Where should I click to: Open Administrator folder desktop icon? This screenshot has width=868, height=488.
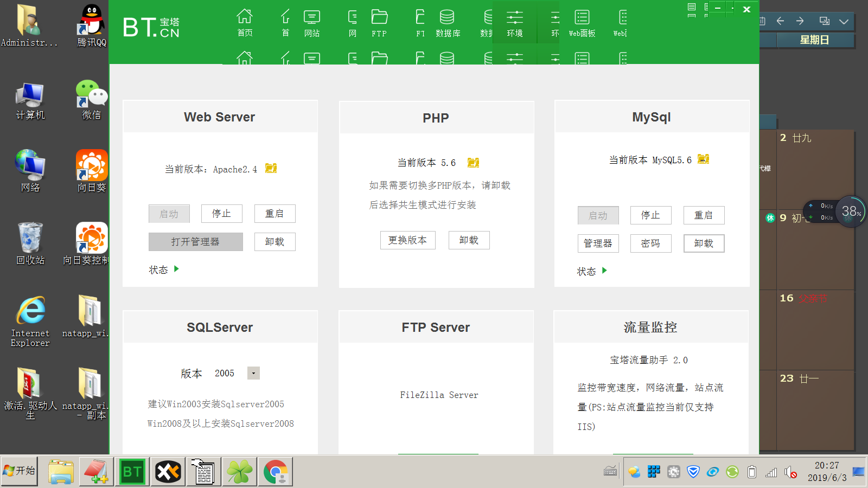coord(29,25)
